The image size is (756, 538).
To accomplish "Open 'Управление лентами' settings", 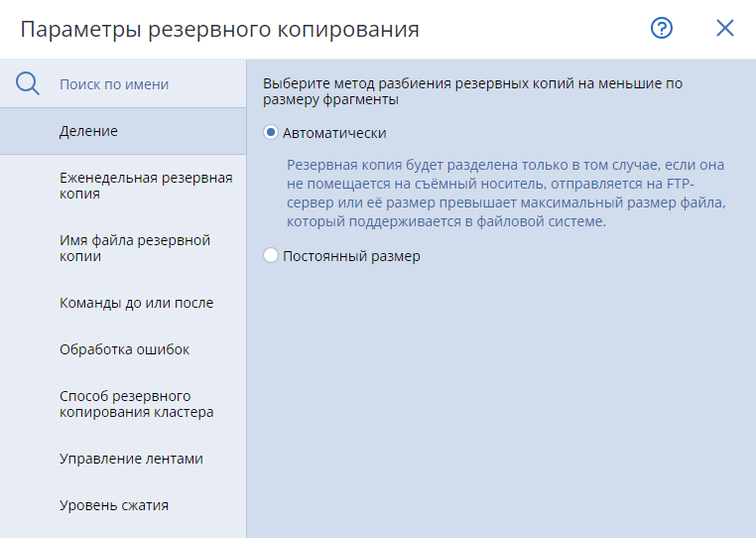I will coord(131,459).
